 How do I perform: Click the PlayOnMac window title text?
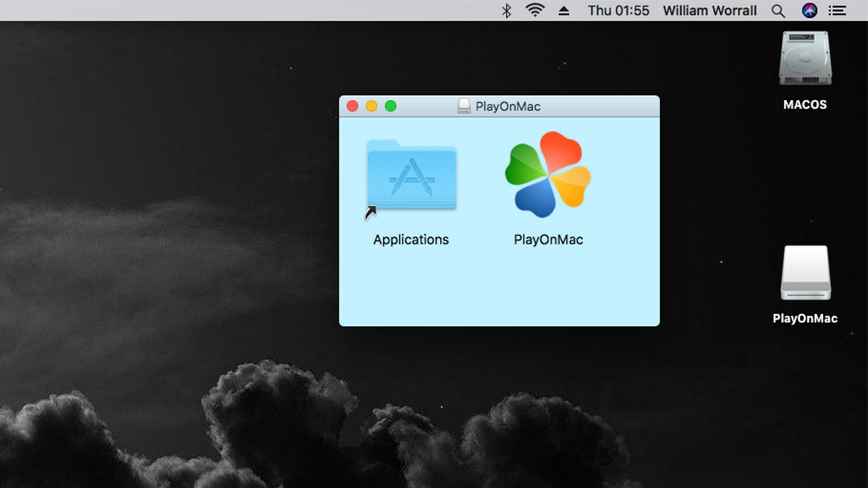click(x=507, y=106)
